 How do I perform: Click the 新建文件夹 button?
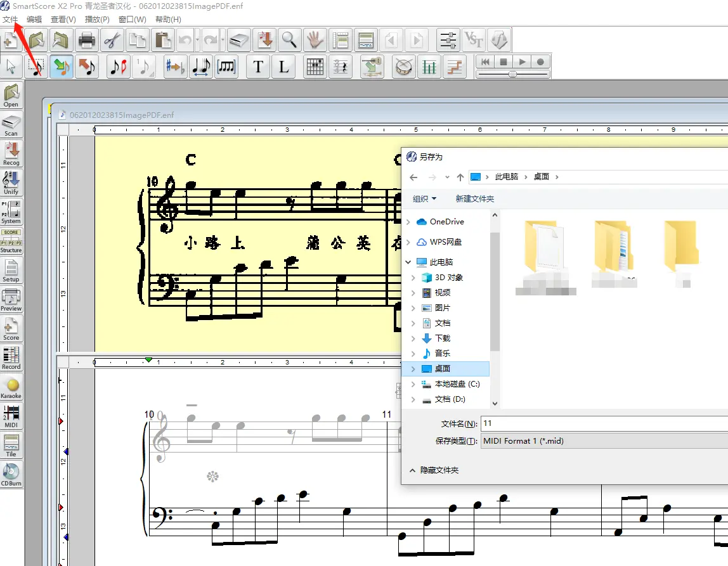click(x=474, y=199)
